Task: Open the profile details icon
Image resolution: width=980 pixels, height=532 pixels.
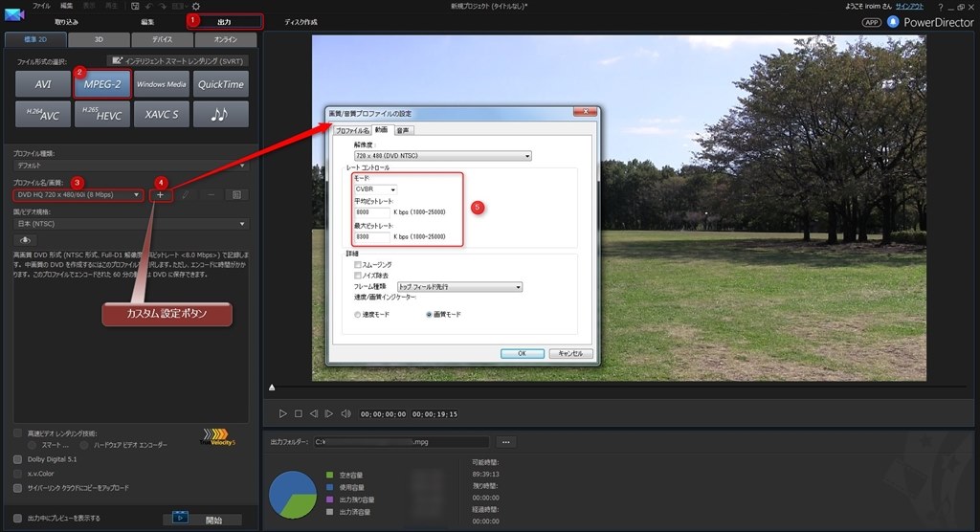Action: pos(237,195)
